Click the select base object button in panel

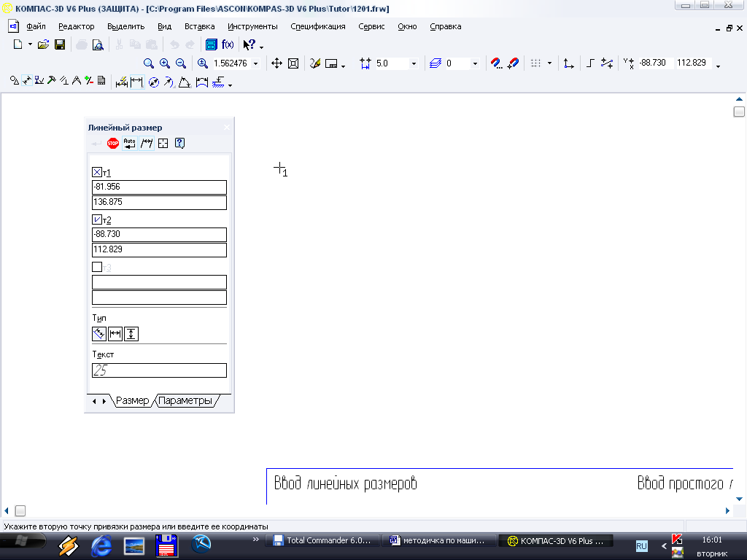[x=163, y=144]
